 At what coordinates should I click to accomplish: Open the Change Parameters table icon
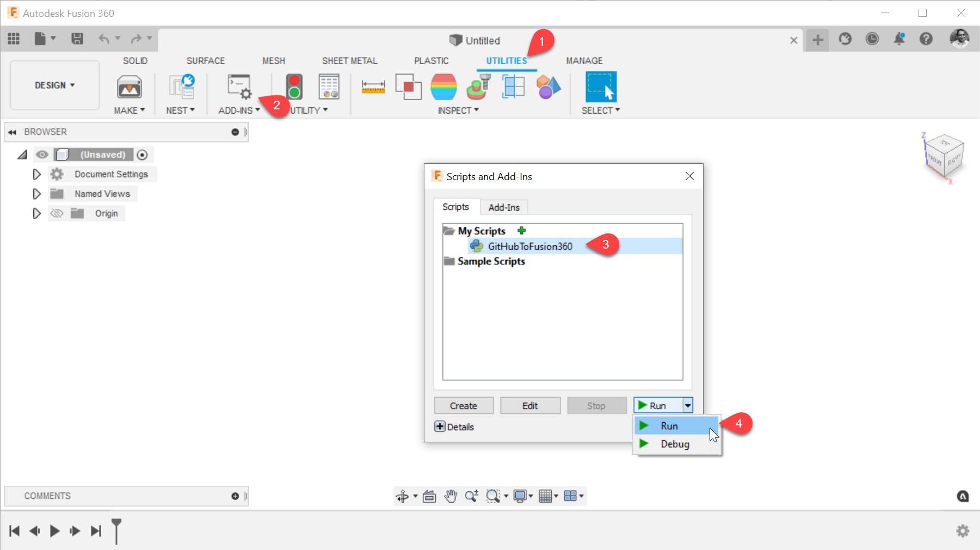pyautogui.click(x=329, y=87)
